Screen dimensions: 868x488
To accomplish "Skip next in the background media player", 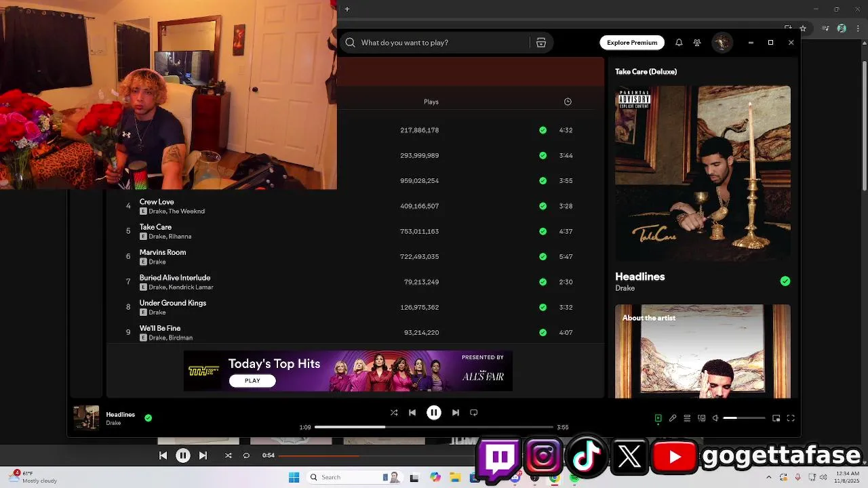I will pos(203,455).
